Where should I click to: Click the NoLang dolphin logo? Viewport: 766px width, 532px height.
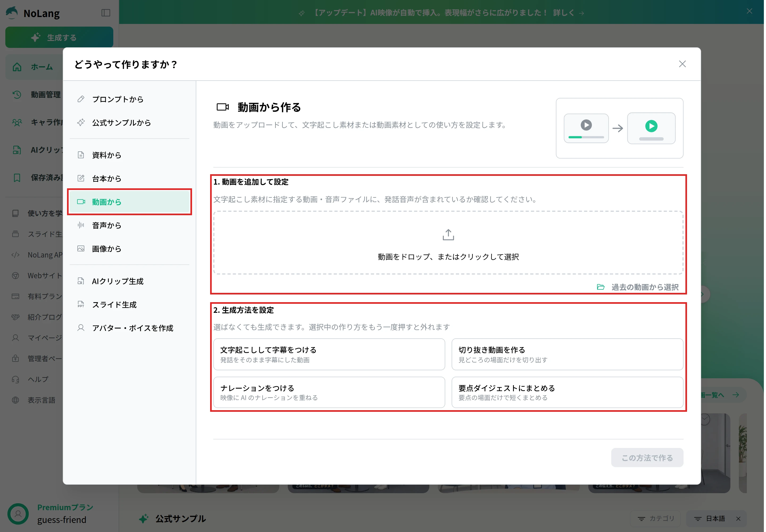(x=12, y=13)
